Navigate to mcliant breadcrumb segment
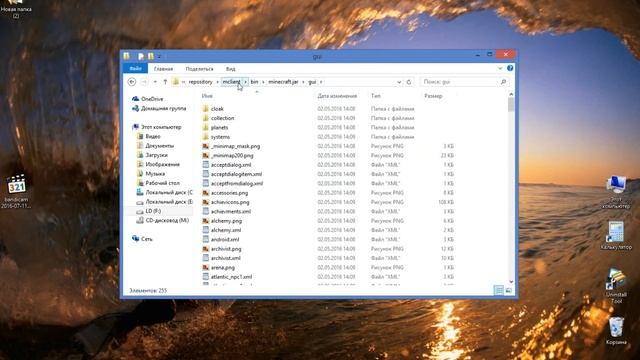This screenshot has width=640, height=360. (x=231, y=82)
